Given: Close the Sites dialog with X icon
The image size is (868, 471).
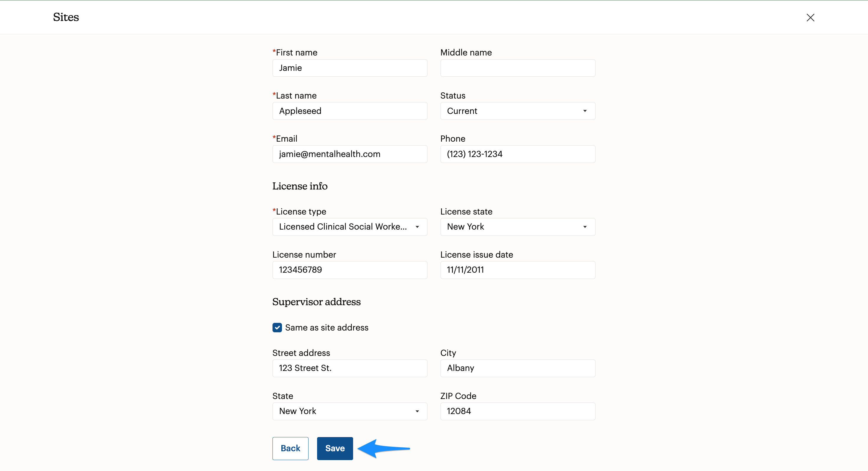Looking at the screenshot, I should (x=810, y=17).
